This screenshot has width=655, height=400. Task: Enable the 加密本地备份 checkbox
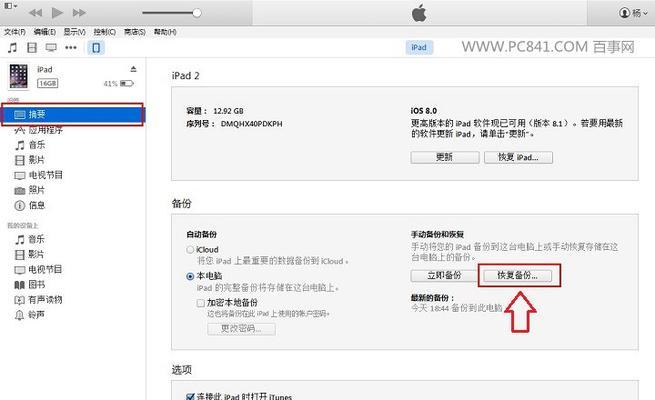point(201,303)
